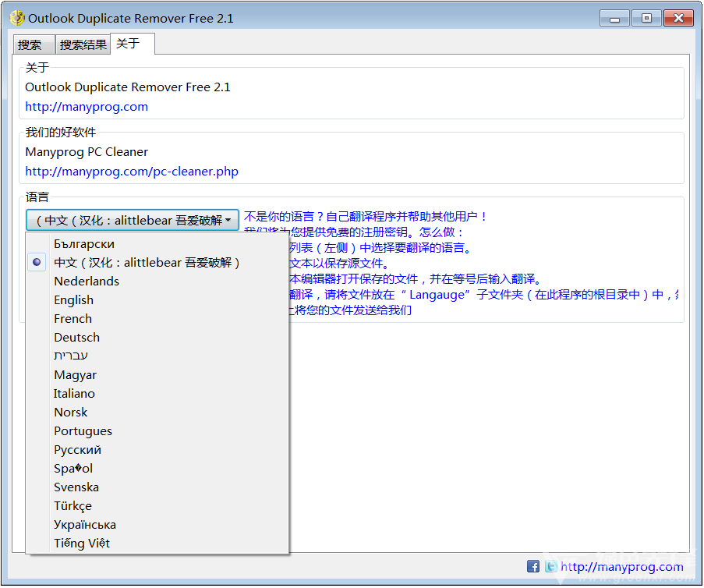Open the manyprog.com link in the footer
Image resolution: width=704 pixels, height=588 pixels.
click(622, 566)
